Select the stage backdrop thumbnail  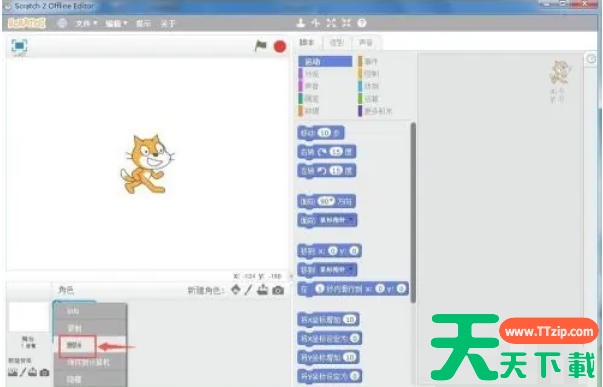click(28, 317)
